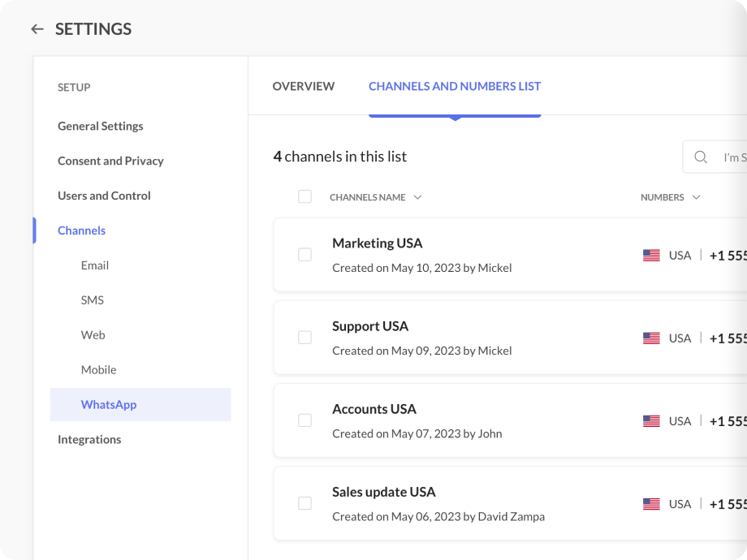Click the back arrow beside Settings
This screenshot has width=747, height=560.
(x=37, y=29)
